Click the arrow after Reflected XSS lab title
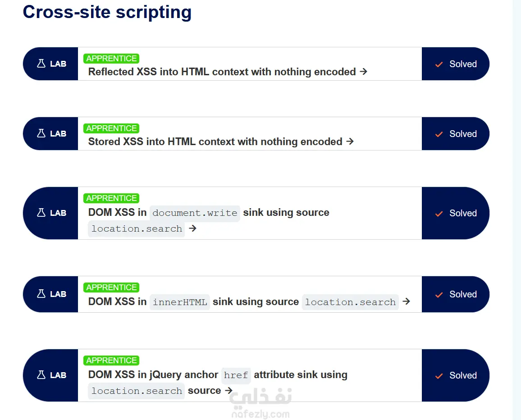The width and height of the screenshot is (521, 420). [364, 72]
